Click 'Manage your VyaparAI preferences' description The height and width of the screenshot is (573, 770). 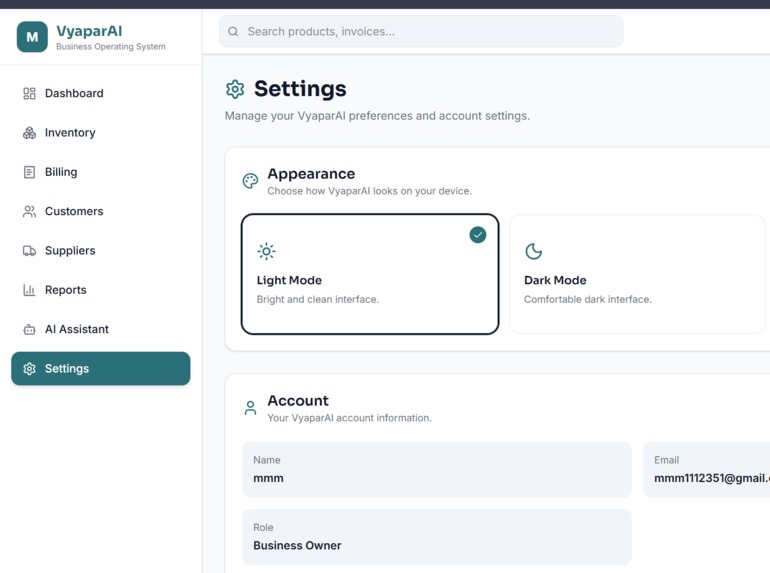coord(377,116)
